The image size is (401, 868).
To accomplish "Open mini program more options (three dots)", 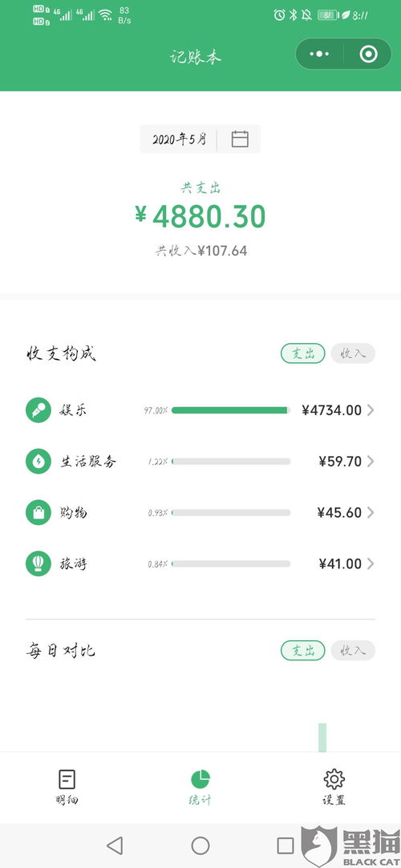I will tap(319, 54).
